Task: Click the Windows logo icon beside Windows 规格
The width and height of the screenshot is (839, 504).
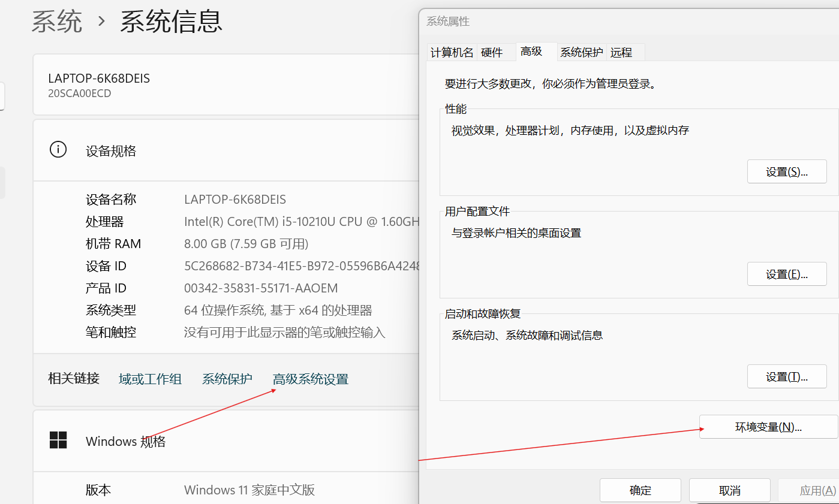Action: [58, 440]
